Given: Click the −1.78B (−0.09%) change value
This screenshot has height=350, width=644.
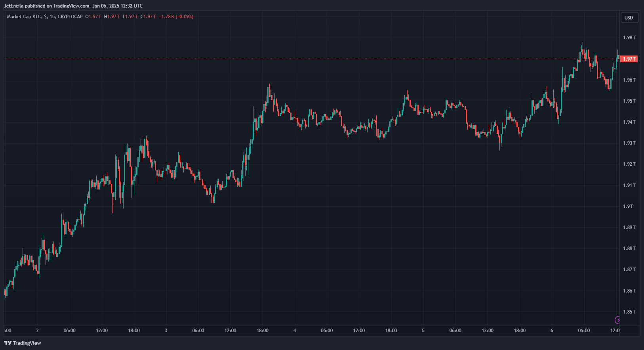Looking at the screenshot, I should pos(176,17).
